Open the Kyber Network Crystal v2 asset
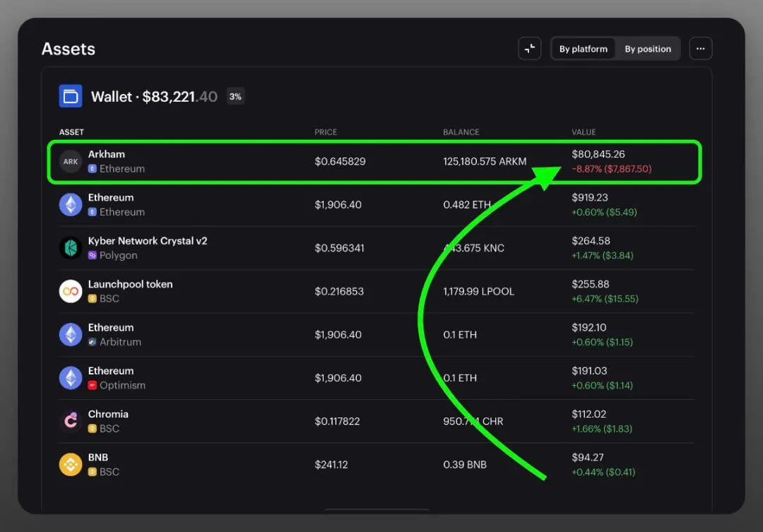 coord(148,241)
